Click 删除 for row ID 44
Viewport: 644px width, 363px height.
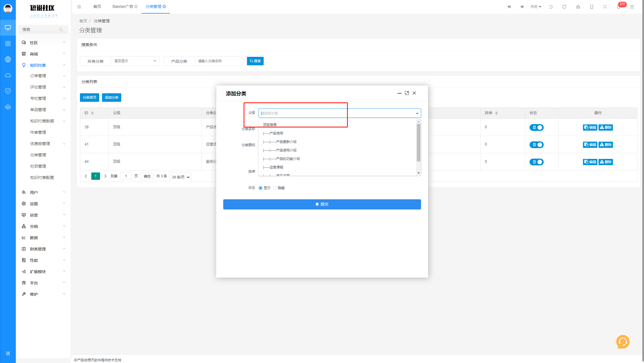pos(606,162)
